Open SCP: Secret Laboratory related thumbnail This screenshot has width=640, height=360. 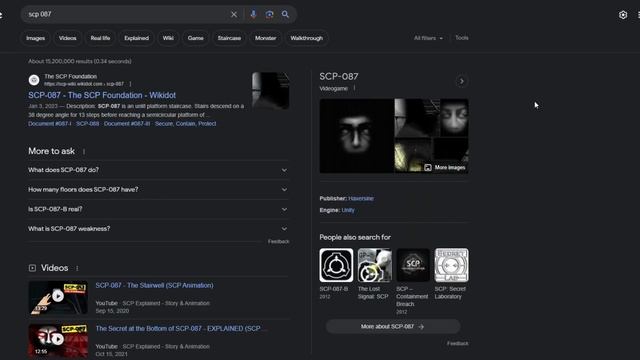pyautogui.click(x=451, y=265)
